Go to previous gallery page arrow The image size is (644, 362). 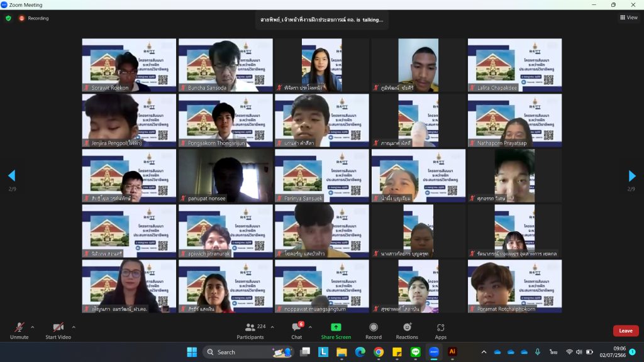11,176
